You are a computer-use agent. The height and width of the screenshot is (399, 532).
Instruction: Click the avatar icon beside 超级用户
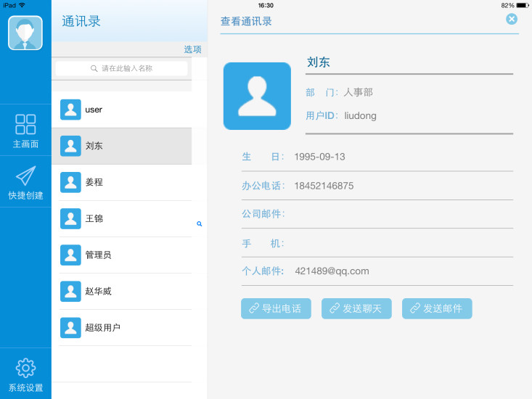[70, 327]
